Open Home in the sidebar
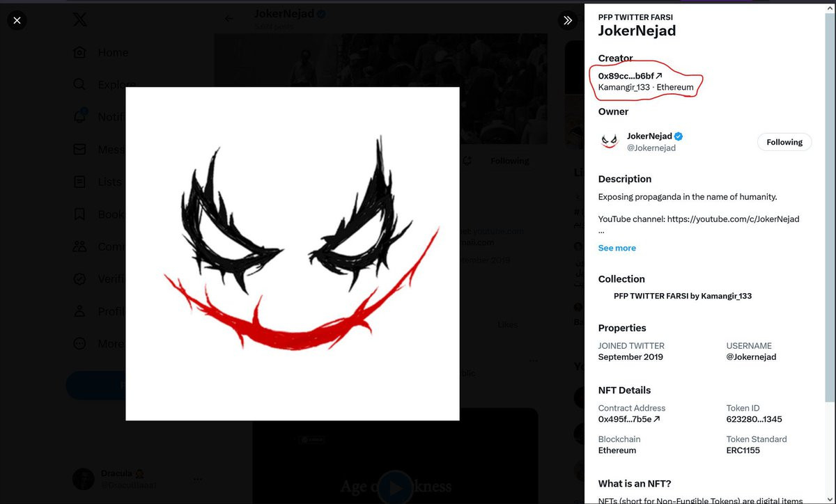The height and width of the screenshot is (504, 836). [x=112, y=53]
